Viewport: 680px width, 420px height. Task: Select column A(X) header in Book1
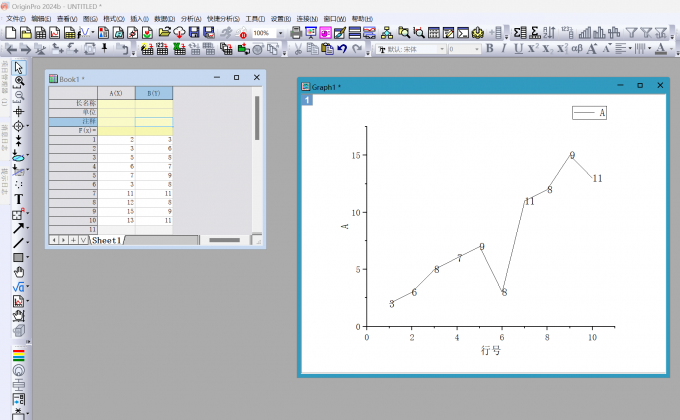[116, 93]
